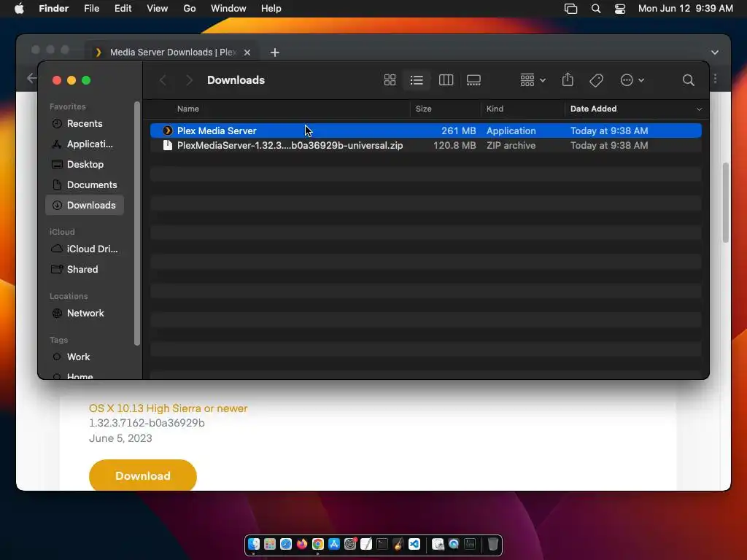Open Network in the sidebar
This screenshot has height=560, width=747.
pyautogui.click(x=85, y=314)
